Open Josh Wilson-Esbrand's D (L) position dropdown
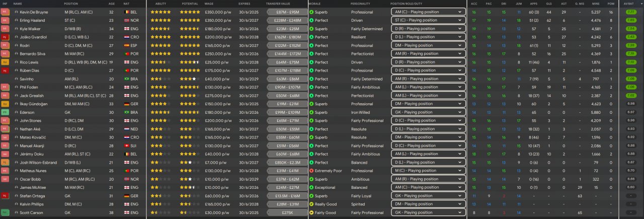The image size is (644, 219). pyautogui.click(x=428, y=162)
